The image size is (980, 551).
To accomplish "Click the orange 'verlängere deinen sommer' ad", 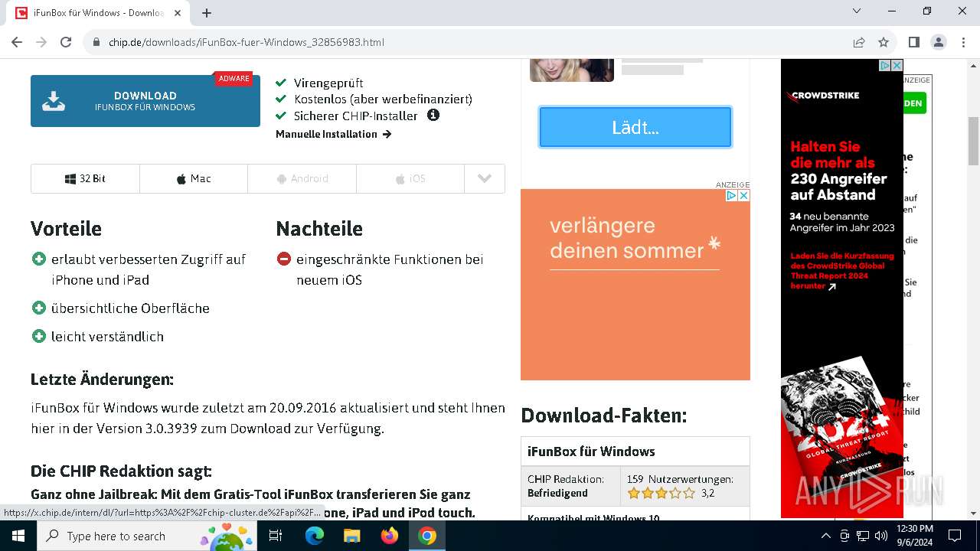I will pos(635,285).
